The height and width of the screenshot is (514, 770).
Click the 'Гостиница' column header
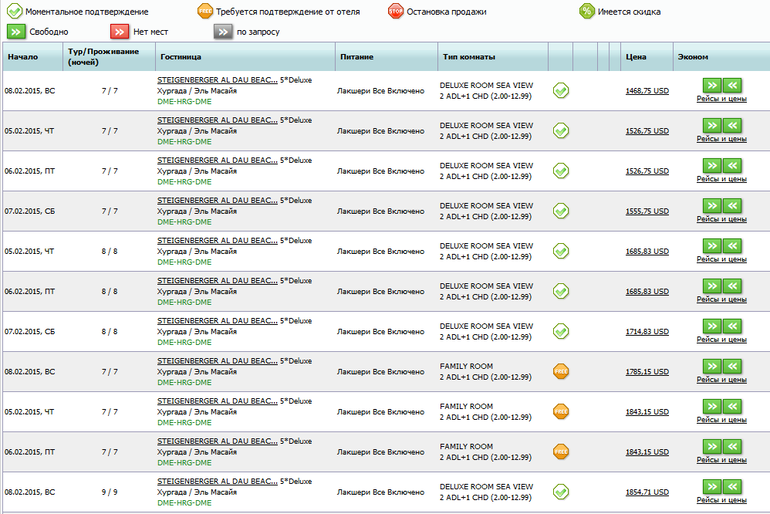pyautogui.click(x=179, y=57)
